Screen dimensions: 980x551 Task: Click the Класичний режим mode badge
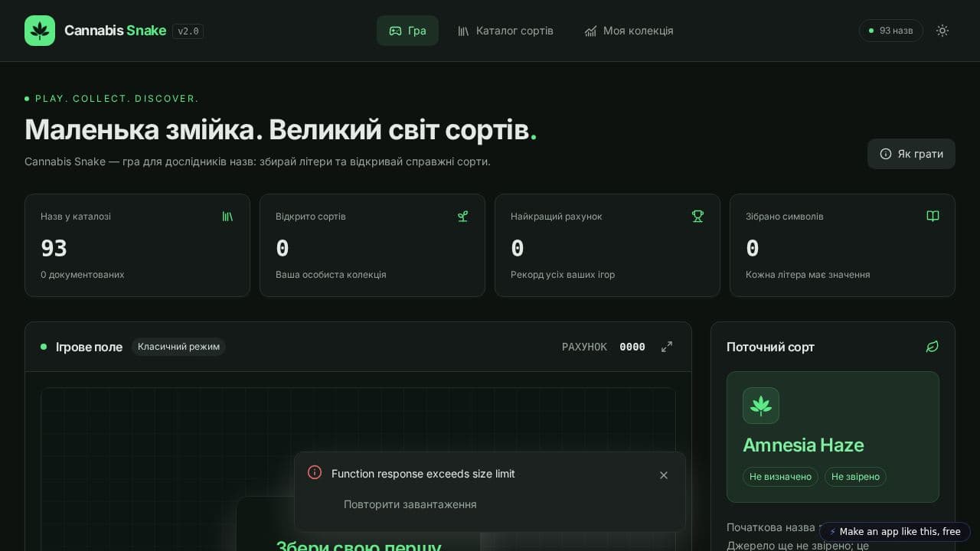coord(178,347)
